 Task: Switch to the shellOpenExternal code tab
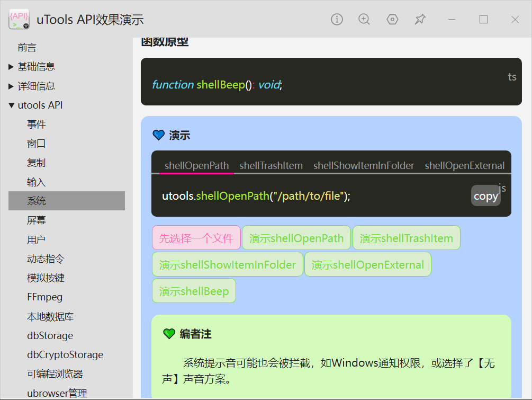[464, 165]
